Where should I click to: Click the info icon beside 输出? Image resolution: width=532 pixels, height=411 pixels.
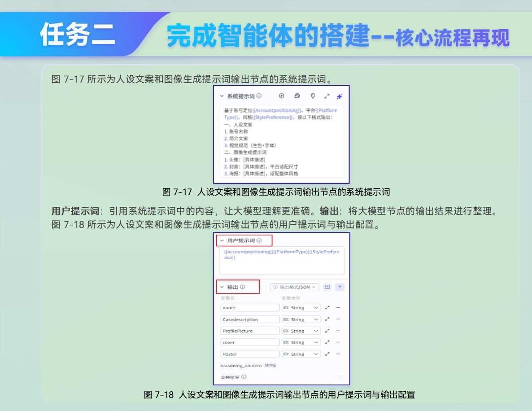(x=243, y=287)
